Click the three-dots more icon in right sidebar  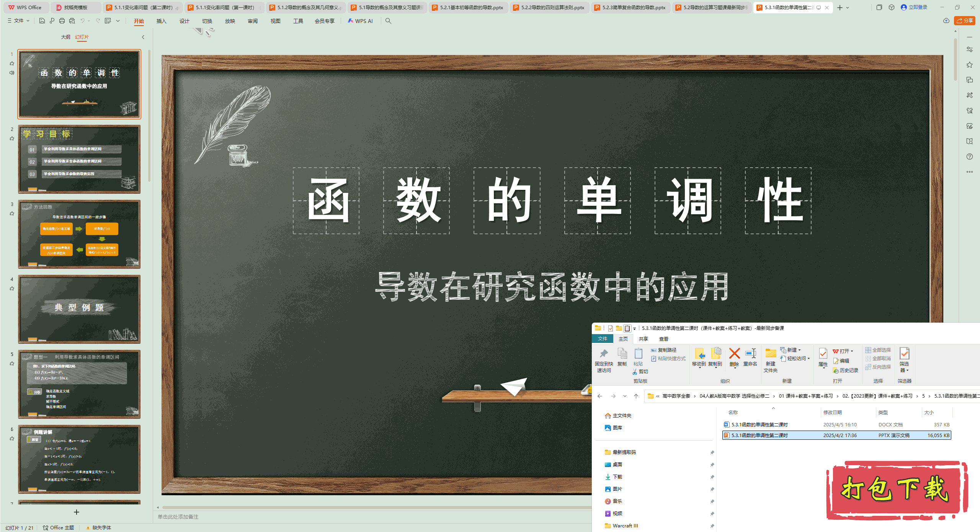point(970,172)
